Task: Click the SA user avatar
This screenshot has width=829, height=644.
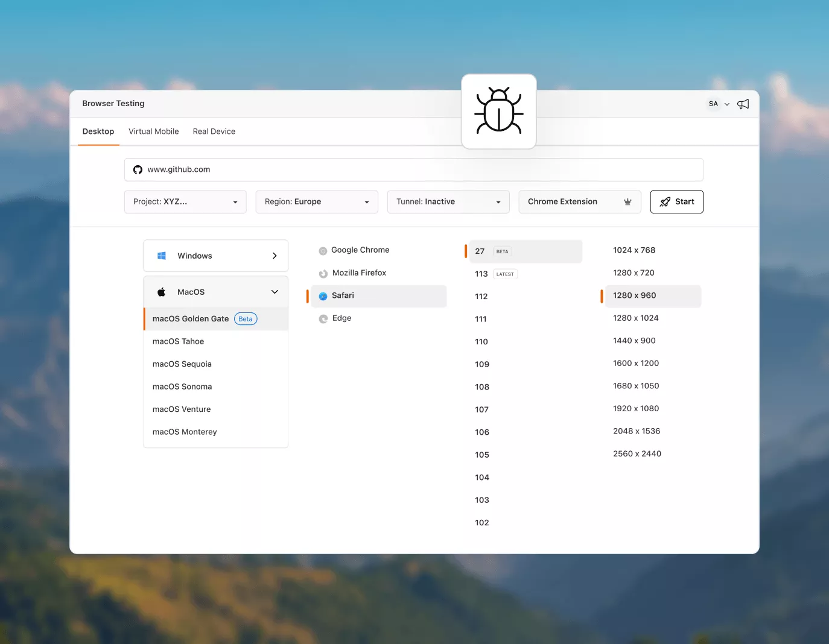Action: 713,104
